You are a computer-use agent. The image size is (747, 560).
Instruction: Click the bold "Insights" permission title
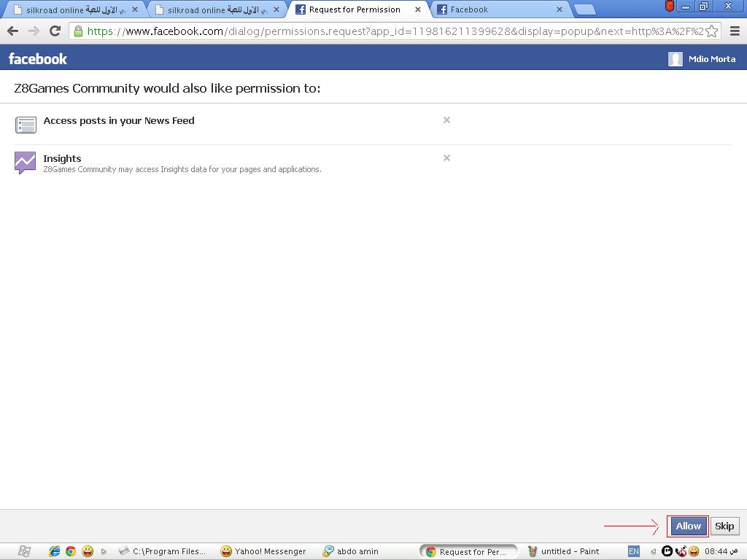click(x=62, y=158)
